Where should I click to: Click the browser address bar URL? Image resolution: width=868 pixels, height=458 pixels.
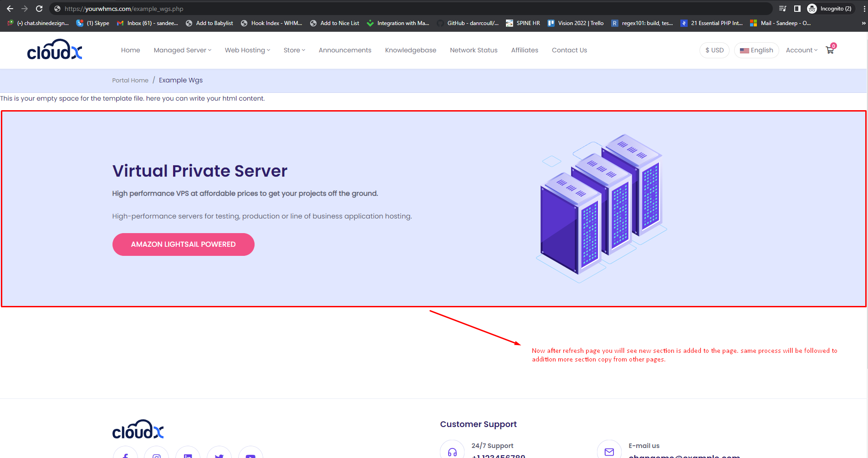click(x=124, y=9)
